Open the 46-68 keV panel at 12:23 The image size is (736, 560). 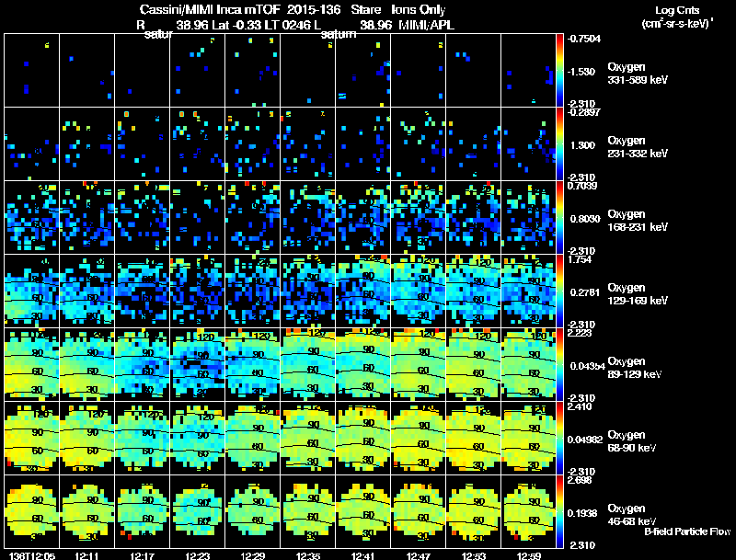pyautogui.click(x=197, y=512)
